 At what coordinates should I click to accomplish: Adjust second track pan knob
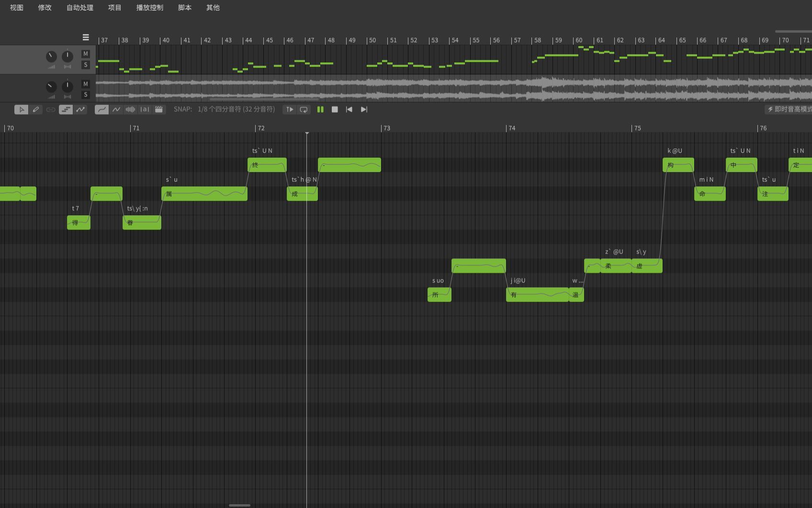[68, 86]
